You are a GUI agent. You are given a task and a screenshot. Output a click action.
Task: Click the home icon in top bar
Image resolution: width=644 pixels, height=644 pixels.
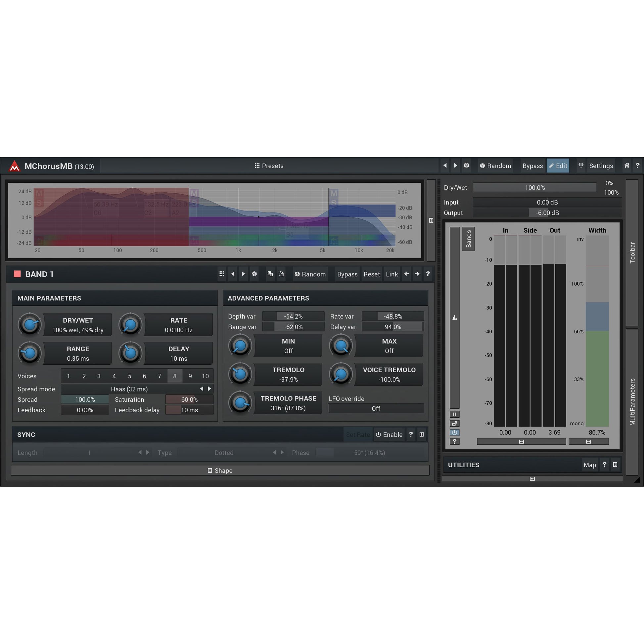coord(627,166)
